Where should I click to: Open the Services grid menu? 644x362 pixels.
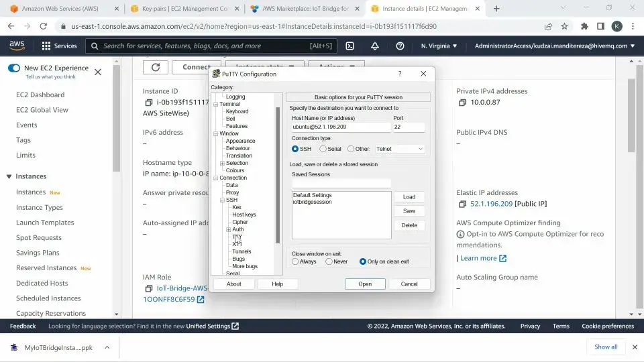[x=60, y=46]
